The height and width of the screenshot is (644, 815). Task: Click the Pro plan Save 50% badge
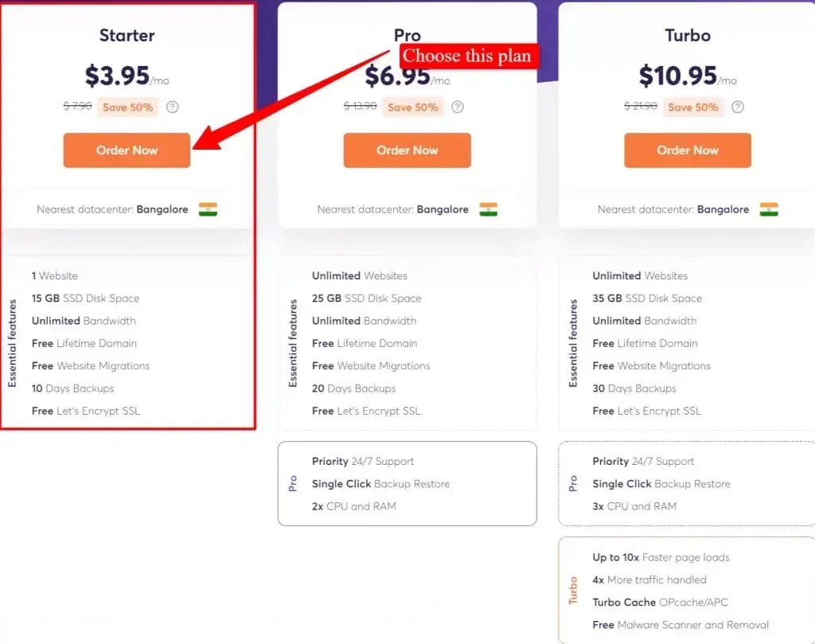(x=412, y=107)
